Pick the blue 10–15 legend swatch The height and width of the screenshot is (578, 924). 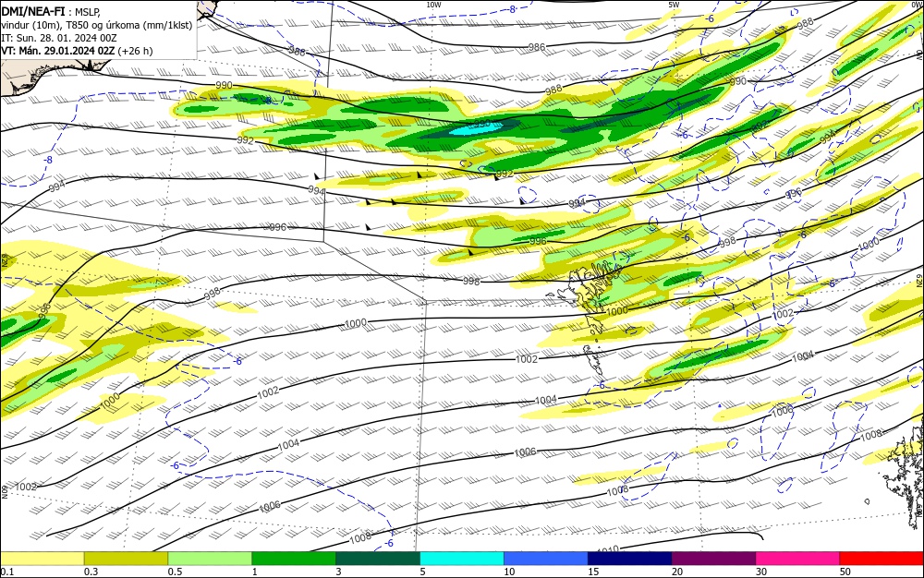(546, 559)
